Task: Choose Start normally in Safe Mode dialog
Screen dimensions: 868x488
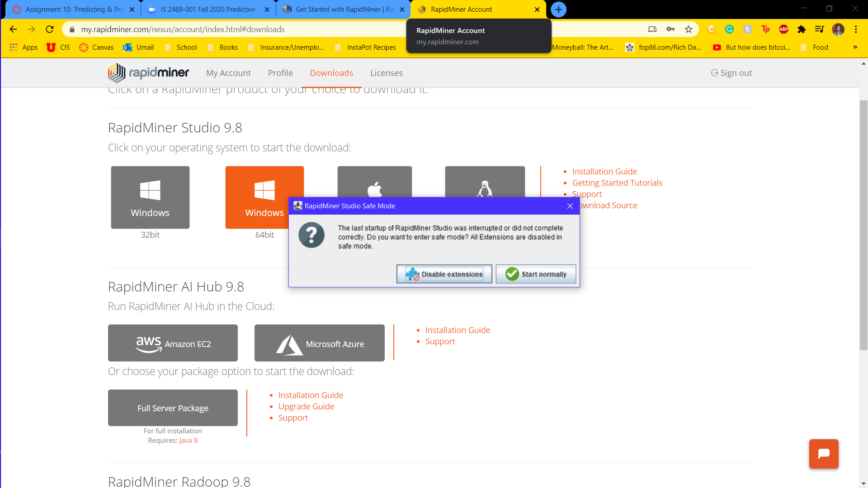Action: [536, 274]
